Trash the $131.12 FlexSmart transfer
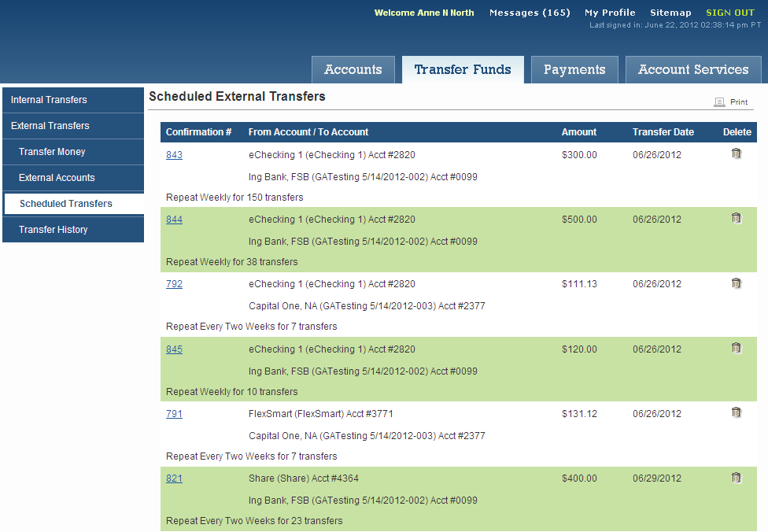The width and height of the screenshot is (768, 532). [736, 412]
